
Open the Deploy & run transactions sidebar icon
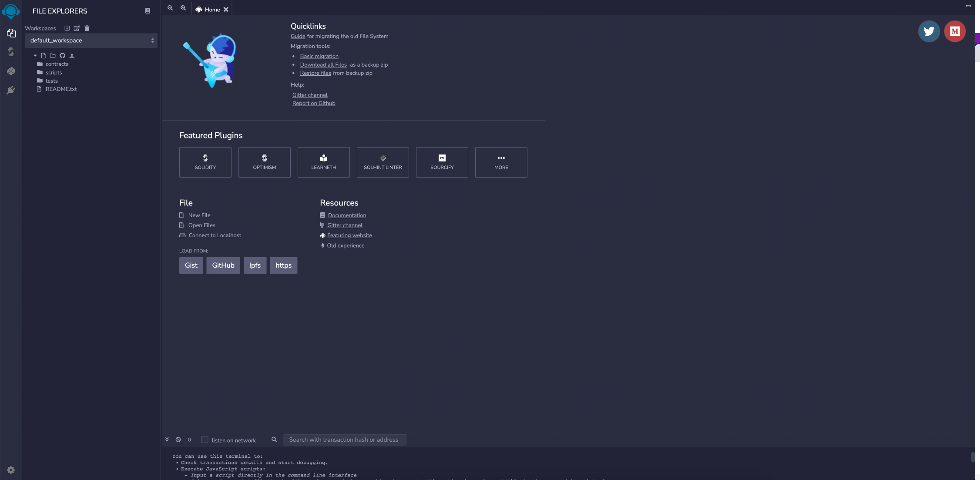point(11,71)
